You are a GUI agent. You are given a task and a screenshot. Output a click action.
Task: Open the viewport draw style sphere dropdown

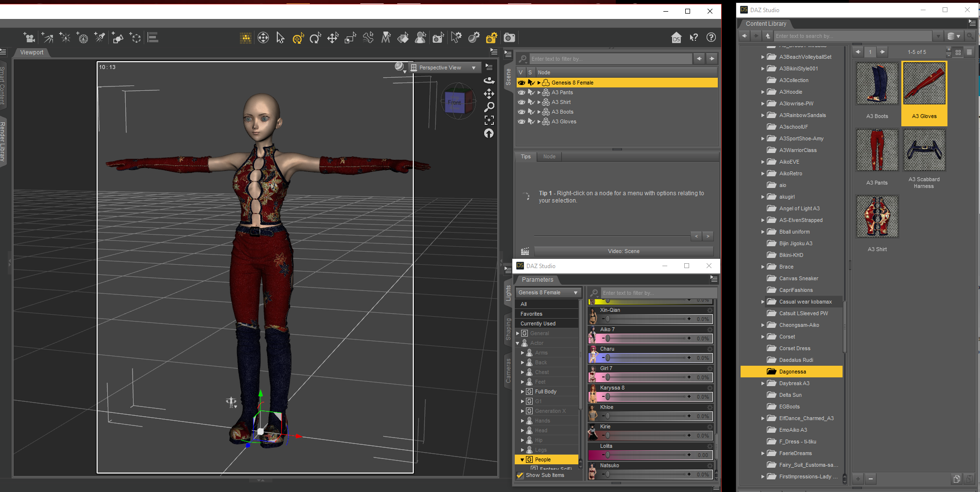400,68
